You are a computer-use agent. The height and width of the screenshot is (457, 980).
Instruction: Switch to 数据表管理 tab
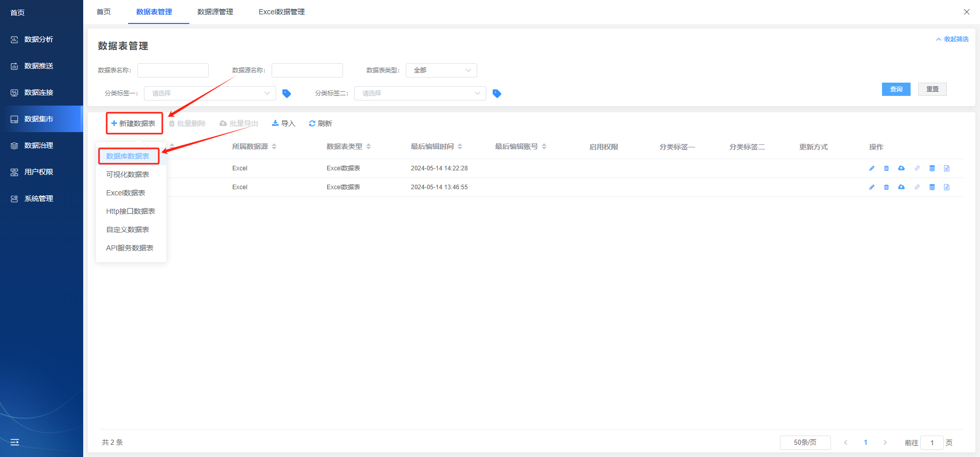[x=154, y=12]
